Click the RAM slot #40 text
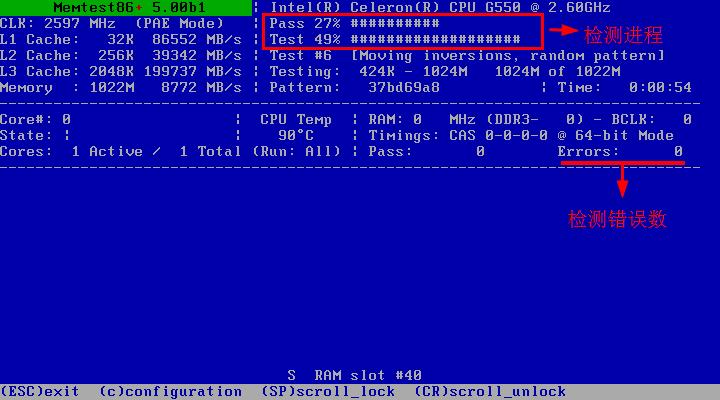Screen dimensions: 720x400 tap(368, 376)
